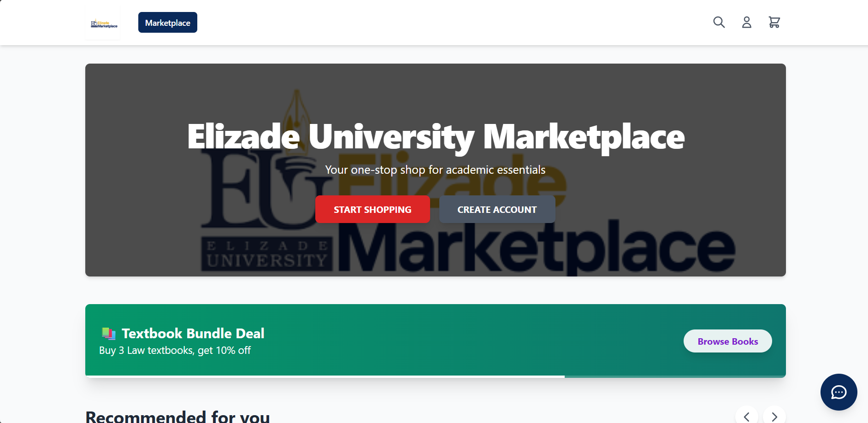868x423 pixels.
Task: Click the START SHOPPING button
Action: [x=372, y=209]
